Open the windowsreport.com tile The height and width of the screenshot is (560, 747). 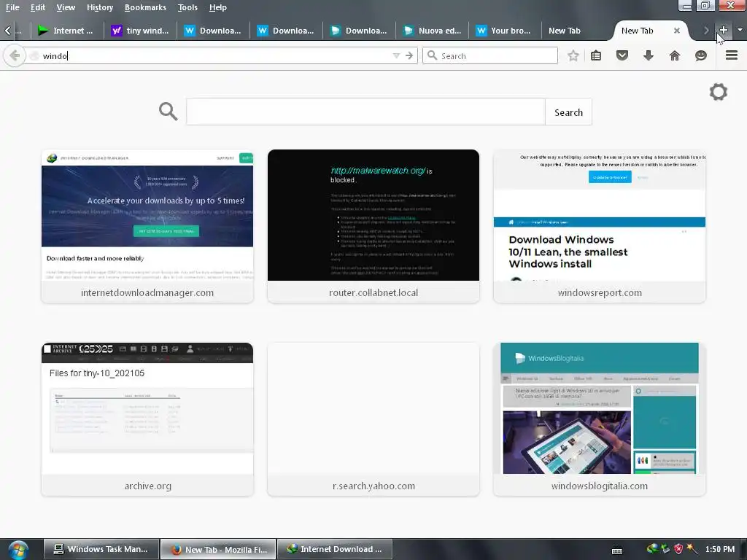point(600,226)
